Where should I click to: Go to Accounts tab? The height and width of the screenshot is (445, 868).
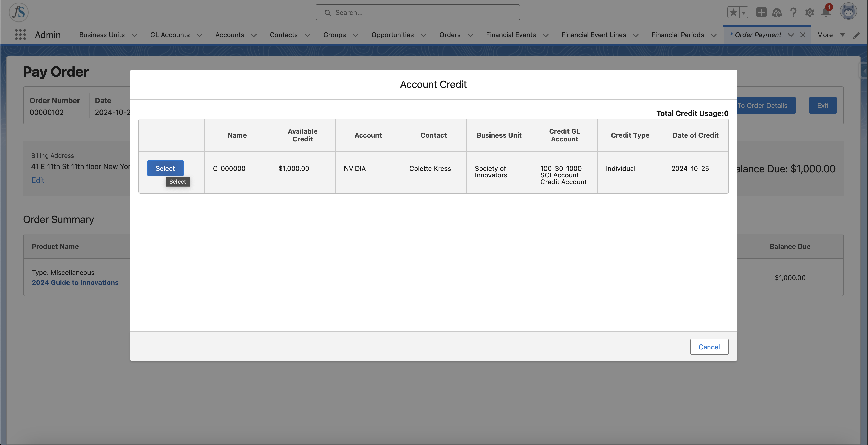coord(229,35)
